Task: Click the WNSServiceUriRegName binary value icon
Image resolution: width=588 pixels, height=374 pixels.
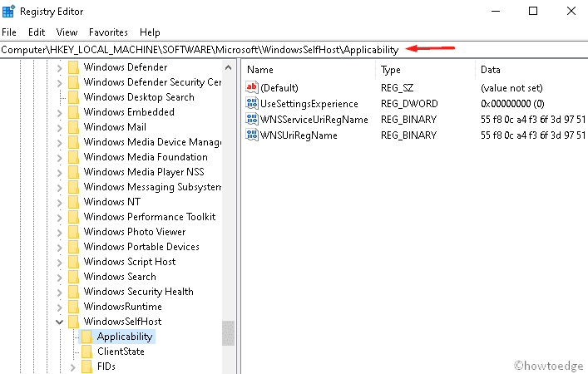Action: click(x=253, y=120)
